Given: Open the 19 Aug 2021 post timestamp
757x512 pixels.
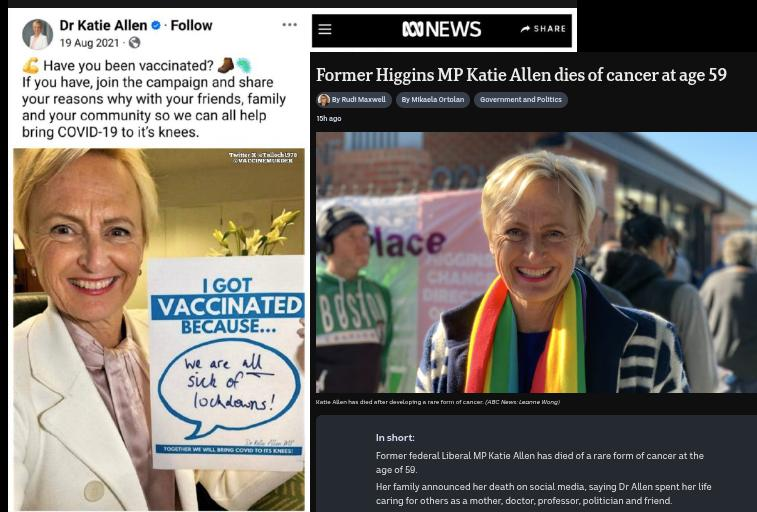Looking at the screenshot, I should tap(89, 43).
